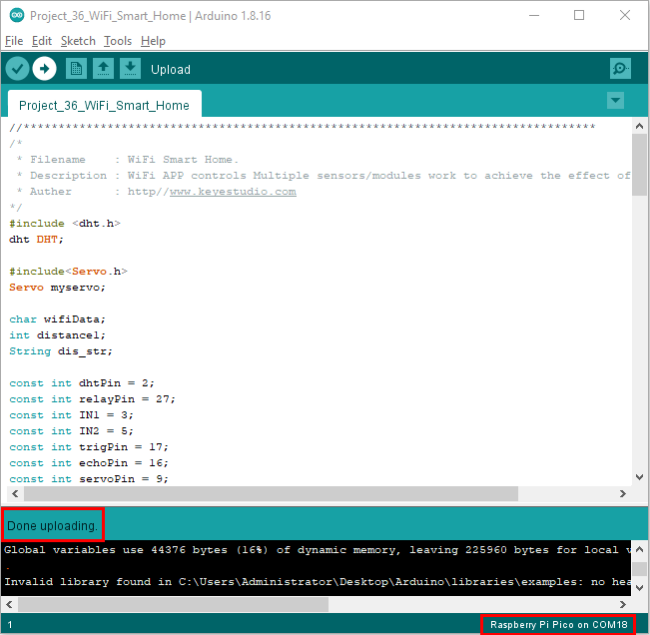Viewport: 650px width, 635px height.
Task: Click the 'const int servoPin = 9;' line
Action: point(89,479)
